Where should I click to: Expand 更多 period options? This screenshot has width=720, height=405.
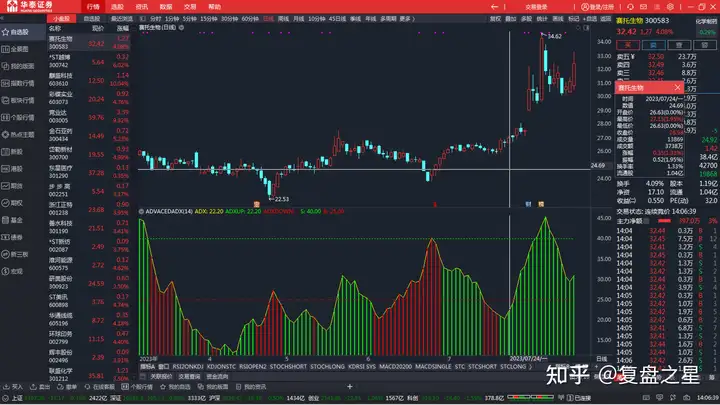point(407,19)
